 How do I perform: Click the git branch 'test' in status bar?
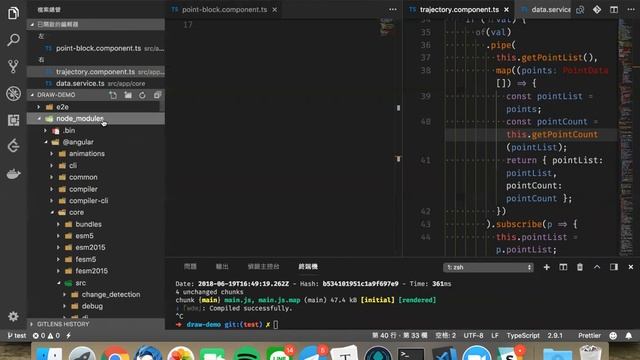[x=17, y=336]
